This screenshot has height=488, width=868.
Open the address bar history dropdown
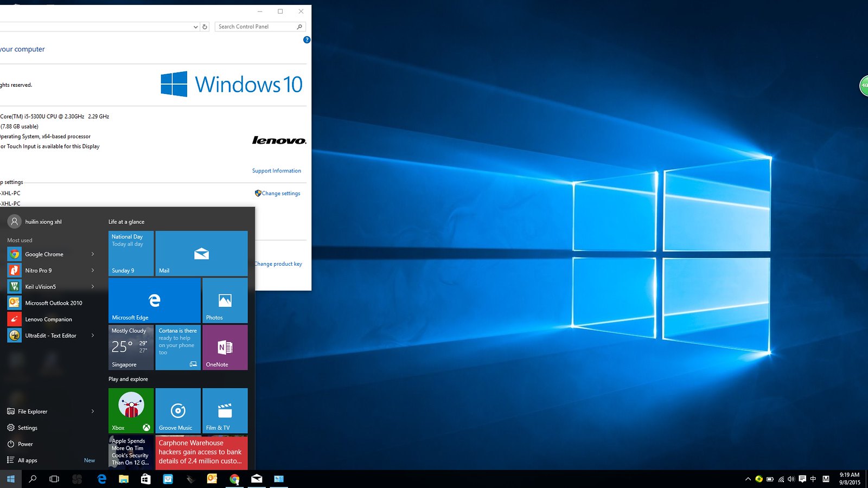click(x=196, y=27)
